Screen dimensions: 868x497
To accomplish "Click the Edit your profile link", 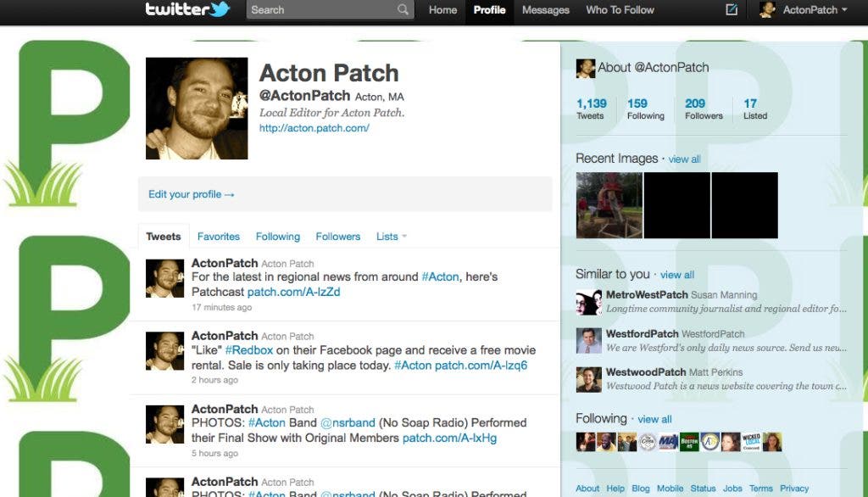I will (x=191, y=194).
